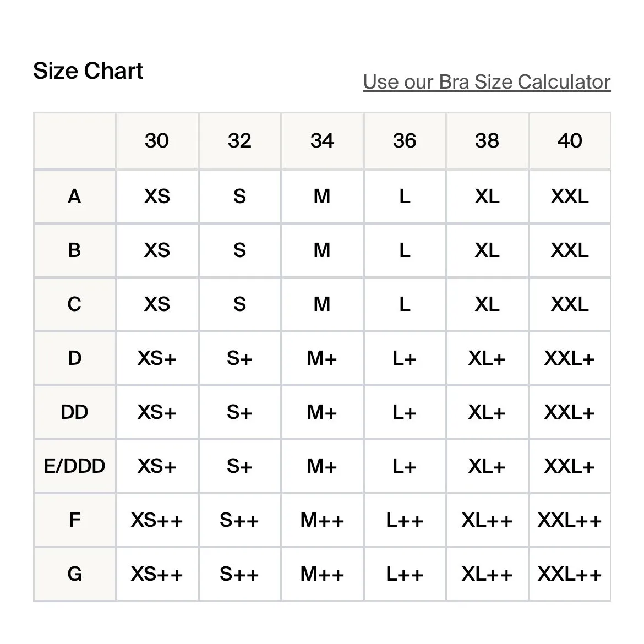Click the 38 band column header
644x644 pixels.
click(x=487, y=141)
